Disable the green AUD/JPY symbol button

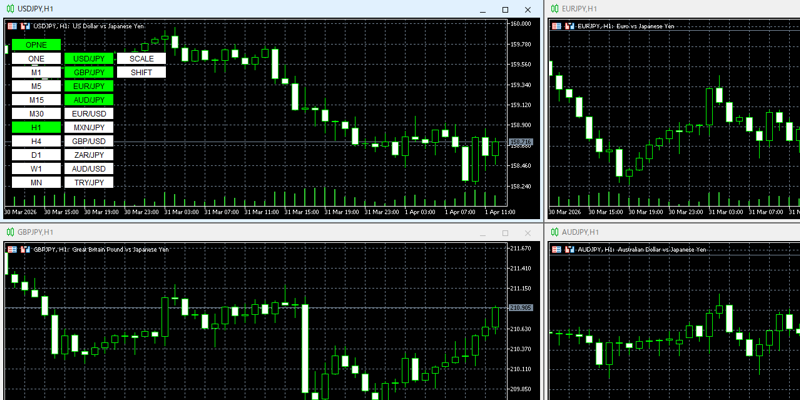click(x=89, y=100)
